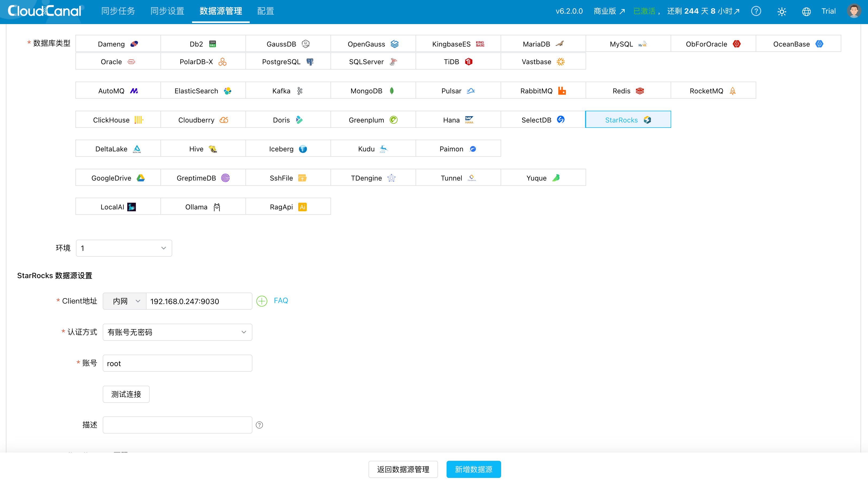Click the RocketMQ rocket icon
Viewport: 868px width, 483px height.
tap(732, 91)
